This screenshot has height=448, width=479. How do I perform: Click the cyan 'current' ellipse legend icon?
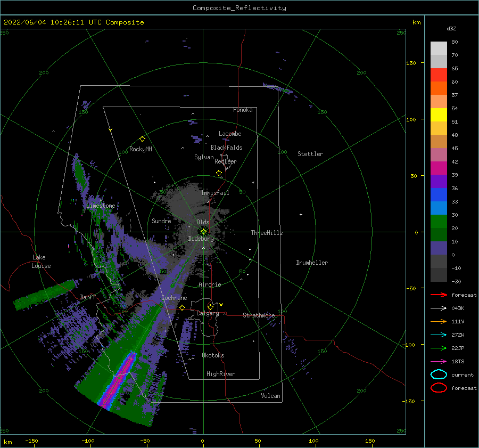coord(439,374)
